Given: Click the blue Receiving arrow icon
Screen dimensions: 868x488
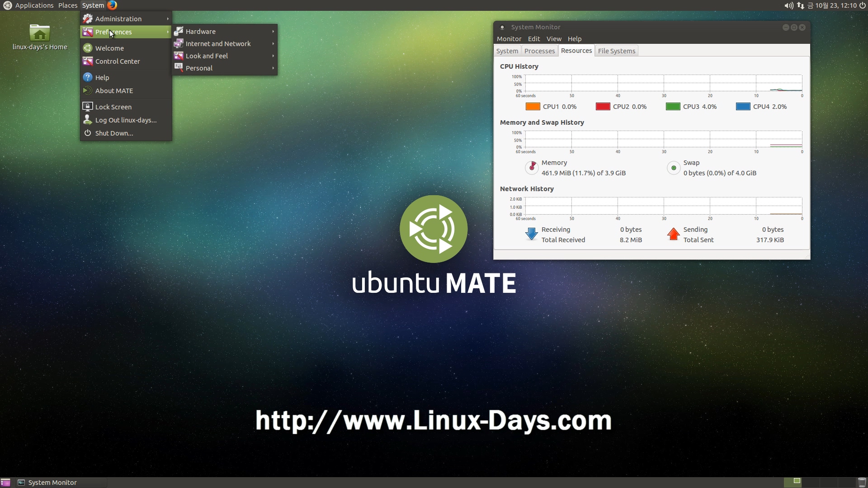Looking at the screenshot, I should (532, 234).
